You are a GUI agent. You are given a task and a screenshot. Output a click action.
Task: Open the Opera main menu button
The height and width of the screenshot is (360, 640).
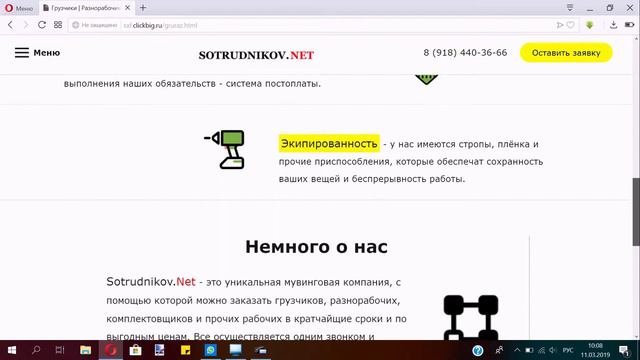point(19,8)
